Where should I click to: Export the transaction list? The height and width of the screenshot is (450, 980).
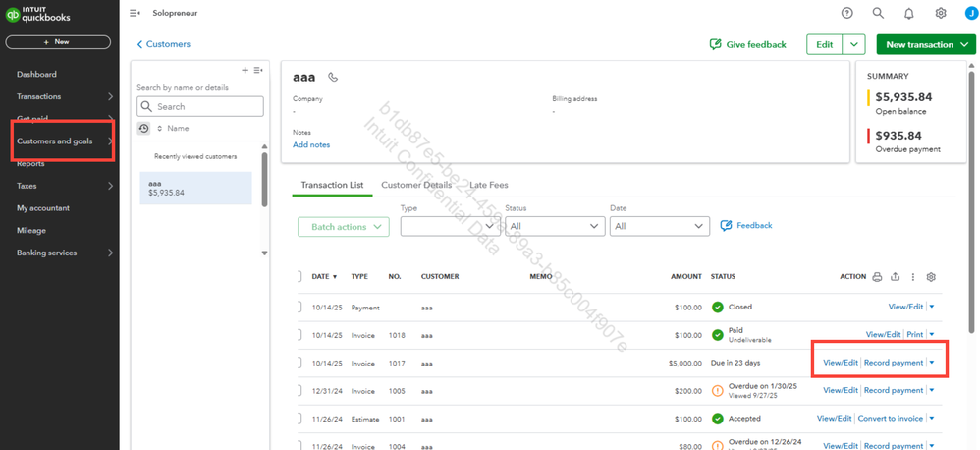(x=895, y=277)
